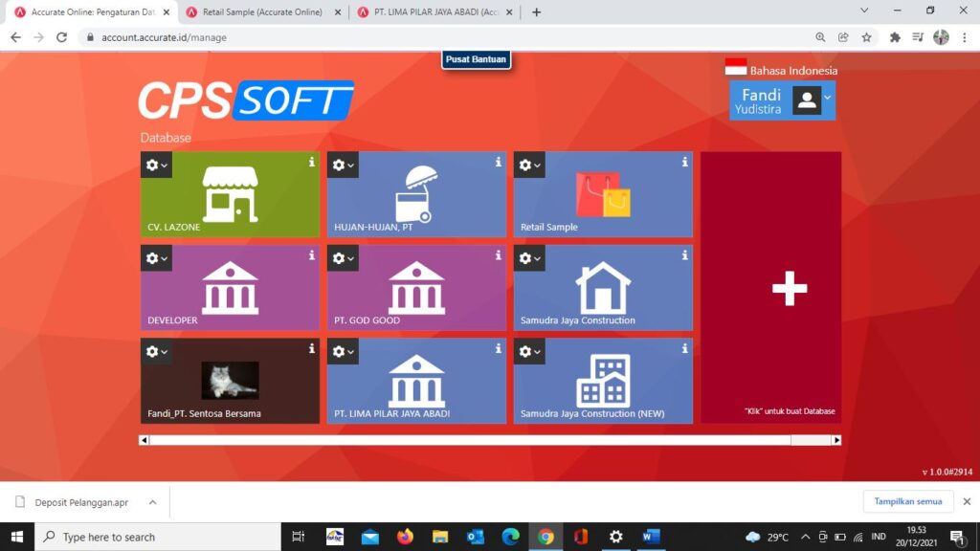Open PT. GOD GOOD bank icon
Screen dimensions: 980x551
point(416,288)
